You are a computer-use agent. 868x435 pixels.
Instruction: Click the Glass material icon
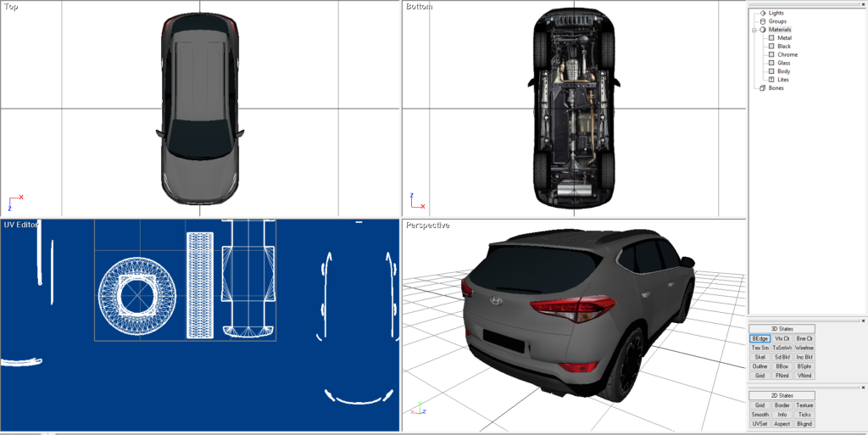pos(771,63)
